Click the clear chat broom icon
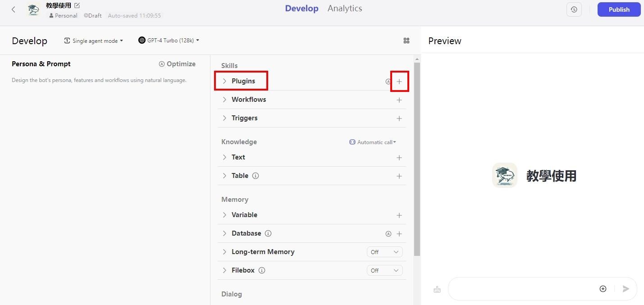644x305 pixels. [437, 289]
